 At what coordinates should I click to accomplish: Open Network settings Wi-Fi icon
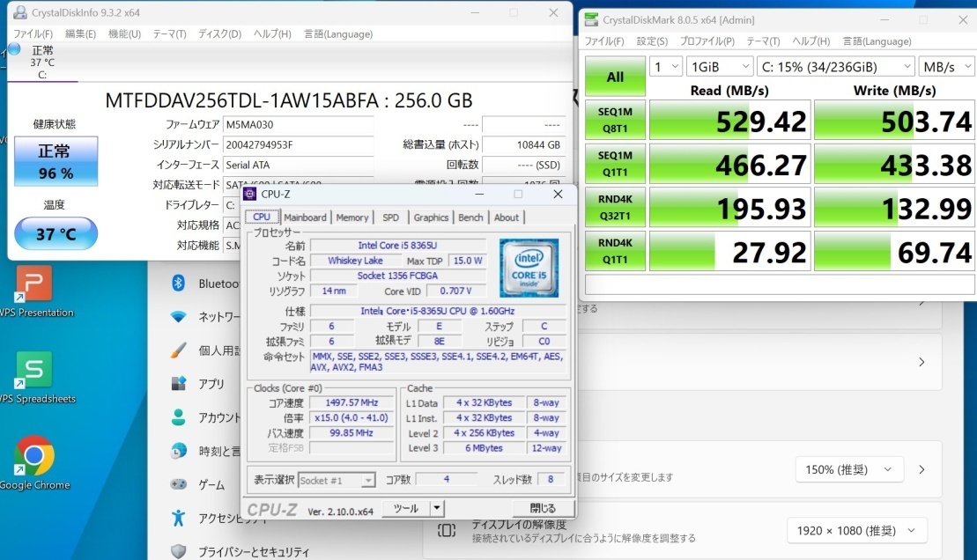[x=178, y=317]
